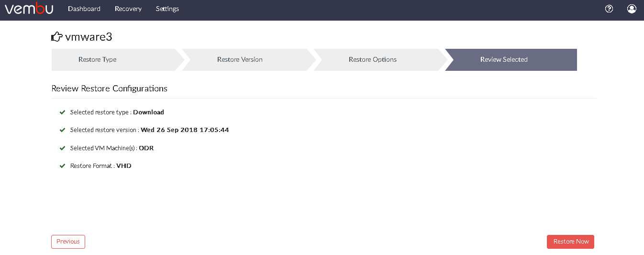Click the checkmark next to Selected restore type
This screenshot has width=644, height=255.
(x=62, y=112)
